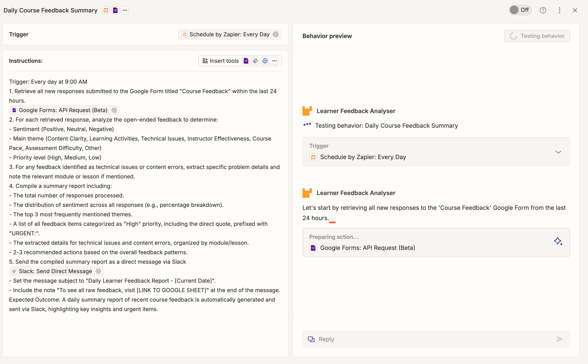Open trigger settings gear icon in Trigger panel
The width and height of the screenshot is (588, 364).
pyautogui.click(x=276, y=34)
